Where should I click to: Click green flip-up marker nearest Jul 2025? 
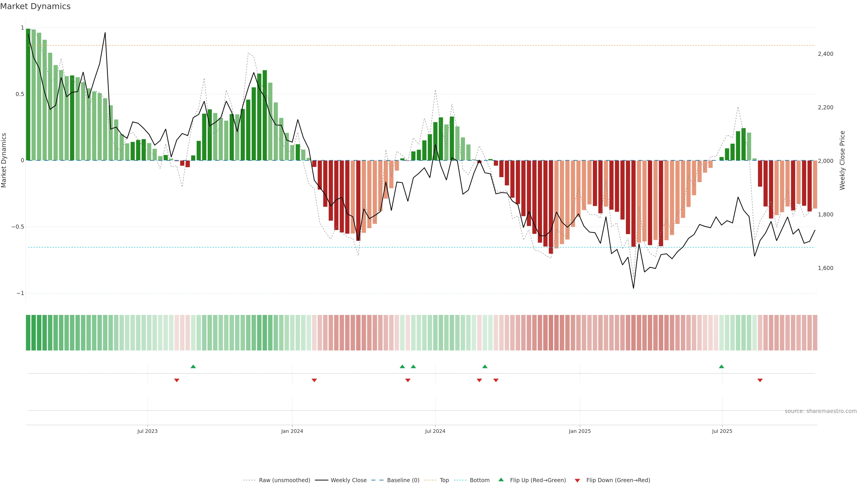pos(722,366)
